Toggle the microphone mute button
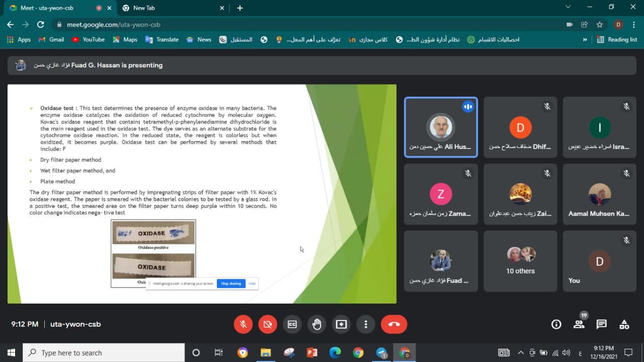This screenshot has width=644, height=362. tap(243, 324)
